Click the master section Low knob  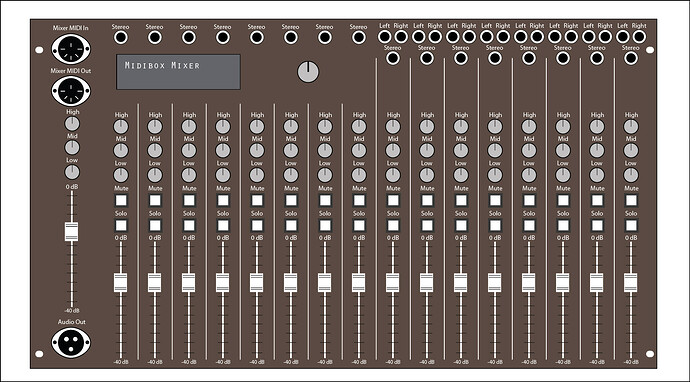coord(72,172)
